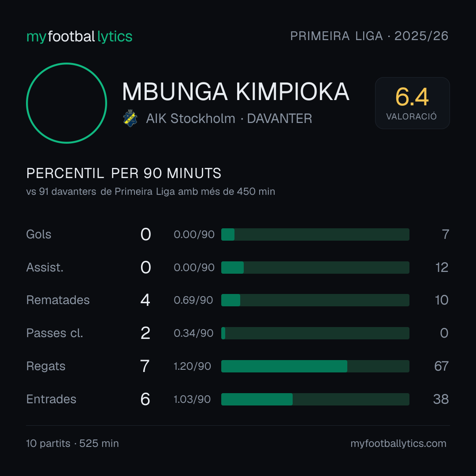Click the Regats percentile value 67
Image resolution: width=476 pixels, height=476 pixels.
(441, 366)
